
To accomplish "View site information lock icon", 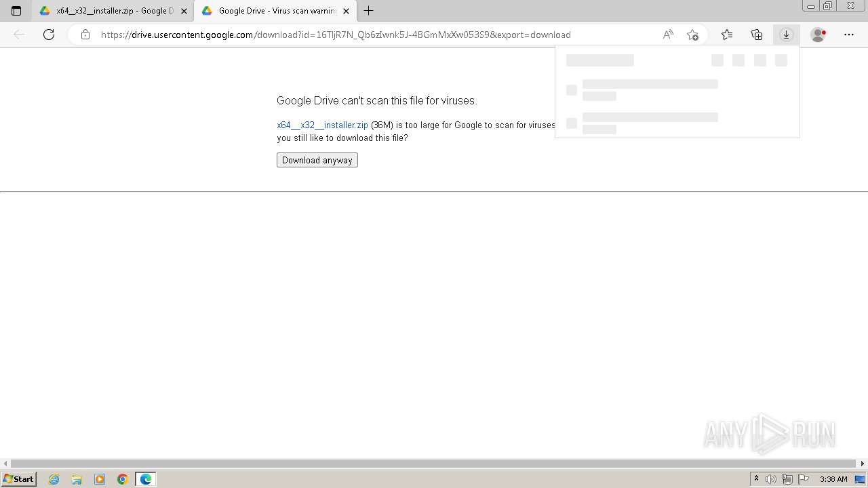I will (85, 35).
